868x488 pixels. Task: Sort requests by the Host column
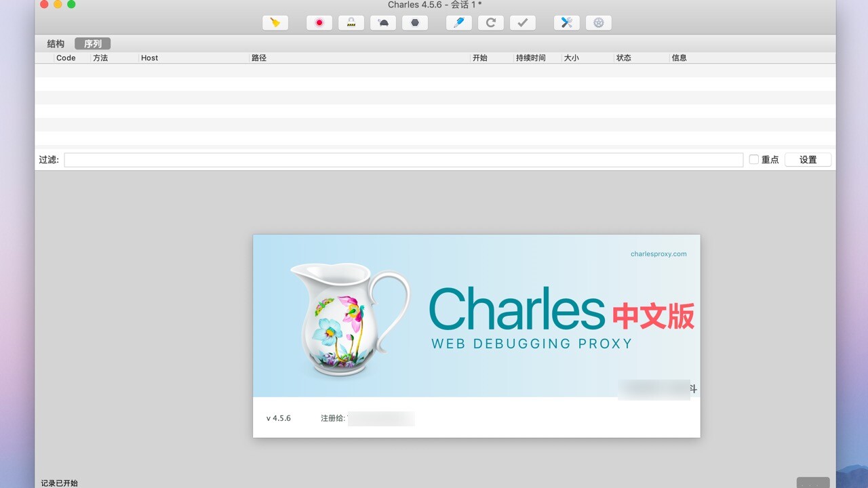(x=149, y=58)
